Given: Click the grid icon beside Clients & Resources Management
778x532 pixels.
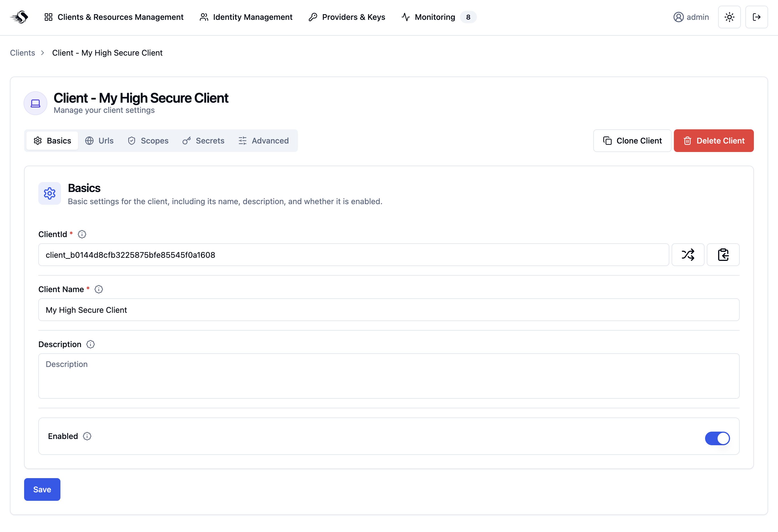Looking at the screenshot, I should [49, 17].
